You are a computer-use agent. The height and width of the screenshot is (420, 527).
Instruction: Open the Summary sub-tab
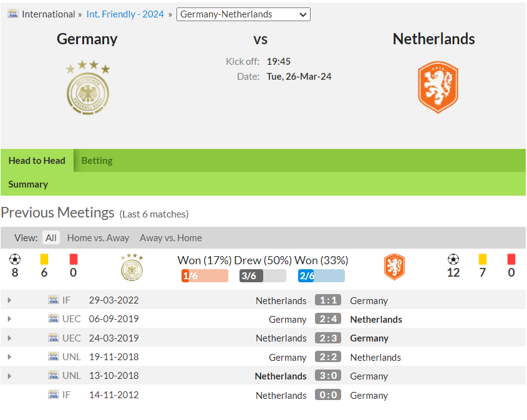point(28,184)
